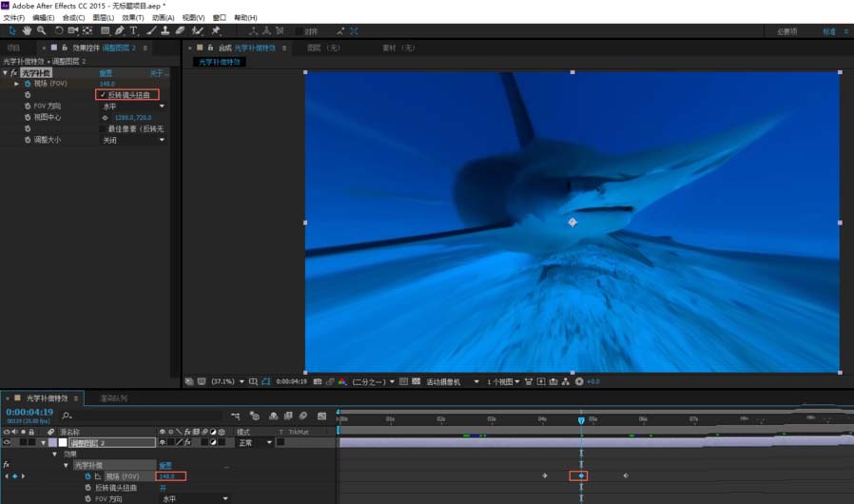This screenshot has height=504, width=854.
Task: Switch to the 渲染队列 tab
Action: click(113, 397)
